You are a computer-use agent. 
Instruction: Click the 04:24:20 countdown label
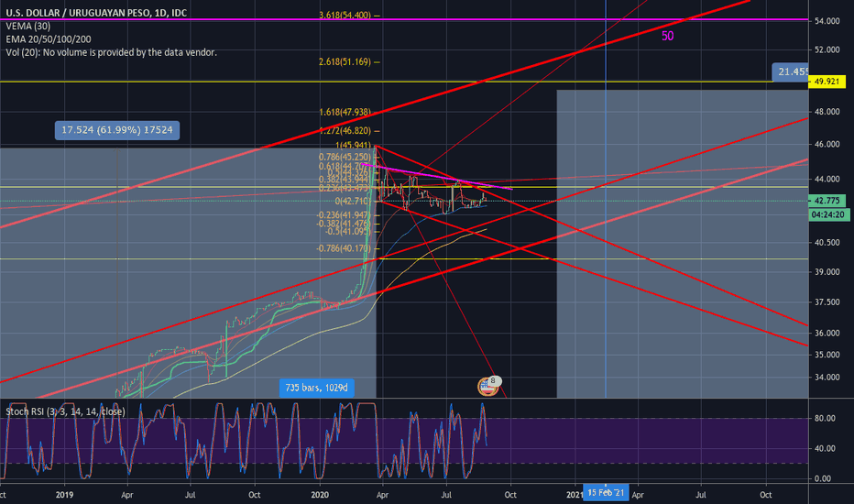point(827,214)
